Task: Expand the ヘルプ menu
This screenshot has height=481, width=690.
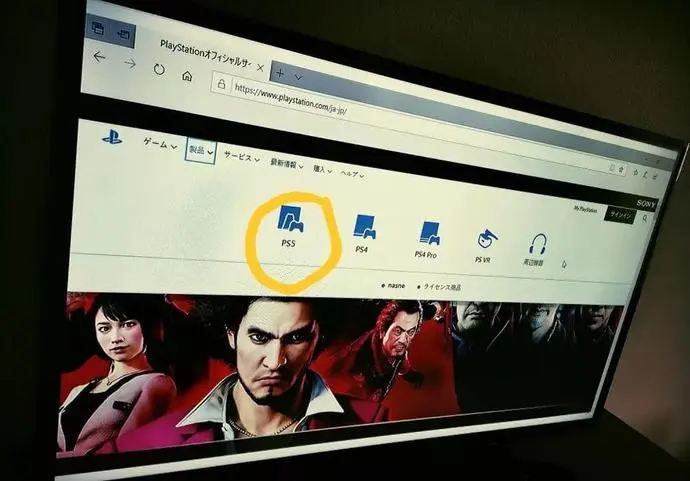Action: coord(352,174)
